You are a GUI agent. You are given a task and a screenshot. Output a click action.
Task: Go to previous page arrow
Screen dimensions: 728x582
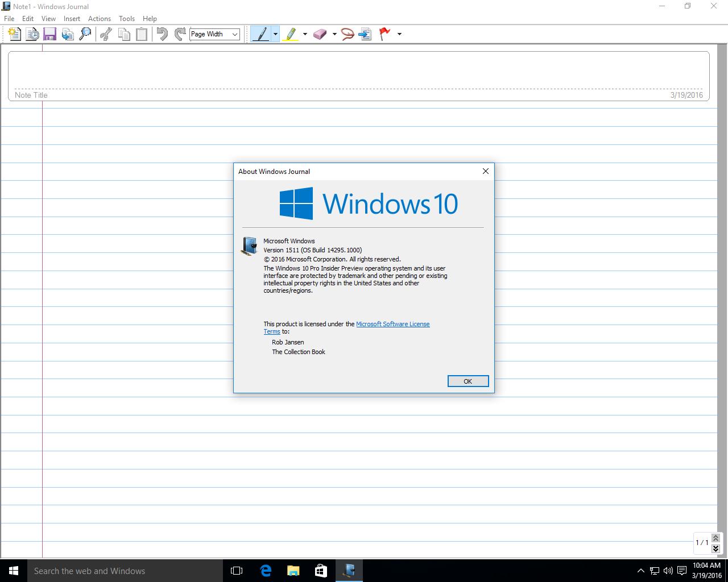coord(715,538)
